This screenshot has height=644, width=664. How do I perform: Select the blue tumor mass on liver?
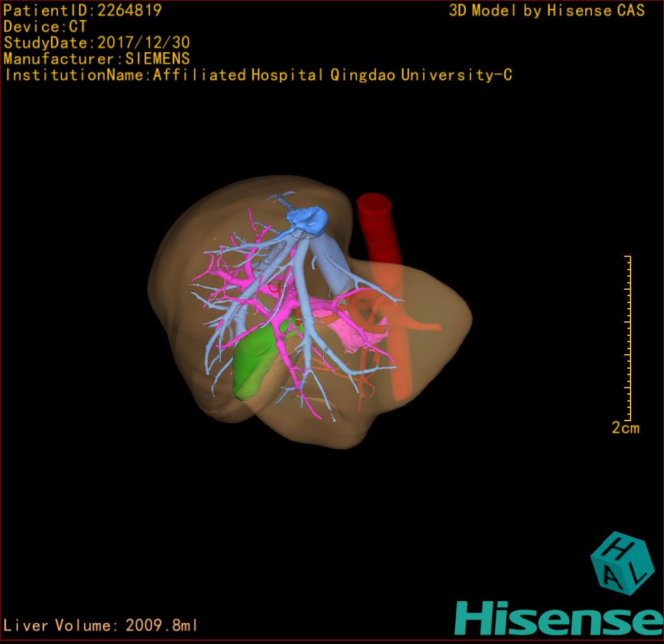pos(308,220)
